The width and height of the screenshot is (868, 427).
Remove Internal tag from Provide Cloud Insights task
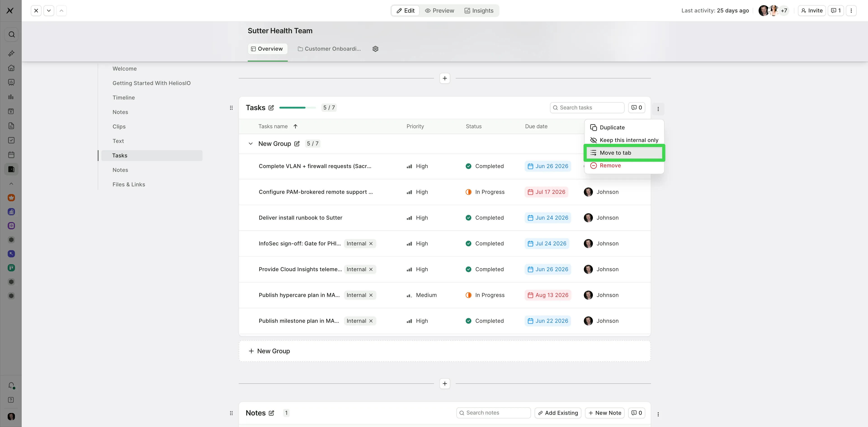tap(371, 269)
